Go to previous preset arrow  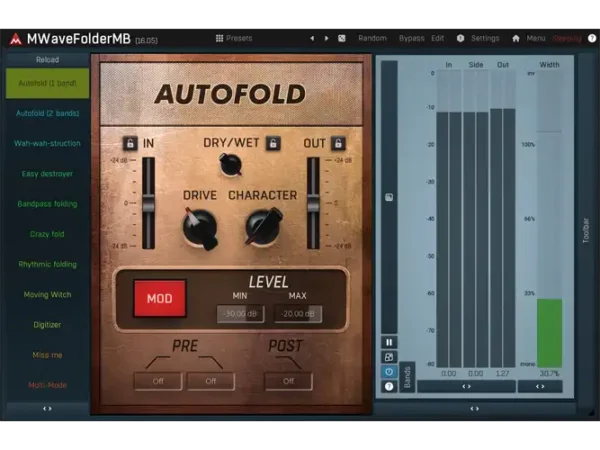coord(312,38)
